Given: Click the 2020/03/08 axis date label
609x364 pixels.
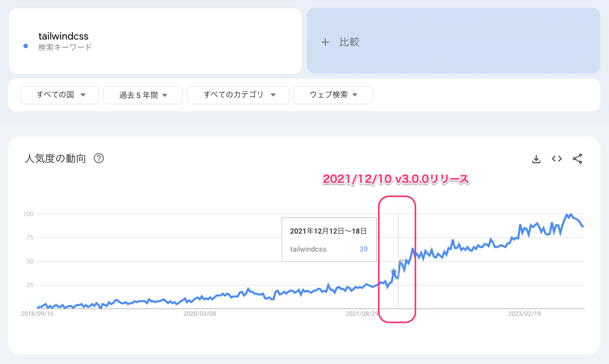Looking at the screenshot, I should pyautogui.click(x=199, y=314).
